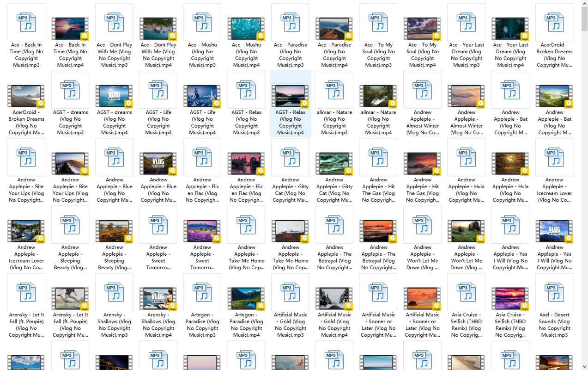Select the Andrew Applepie - Almost Winter video thumbnail
This screenshot has height=370, width=588.
(467, 96)
